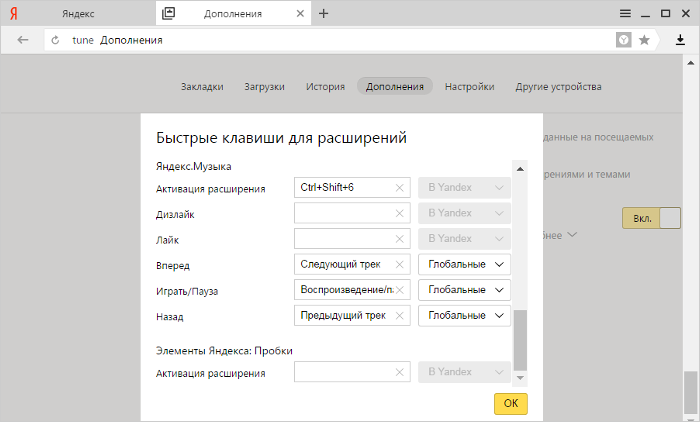Viewport: 700px width, 422px height.
Task: Clear the Лайк shortcut field
Action: (x=400, y=239)
